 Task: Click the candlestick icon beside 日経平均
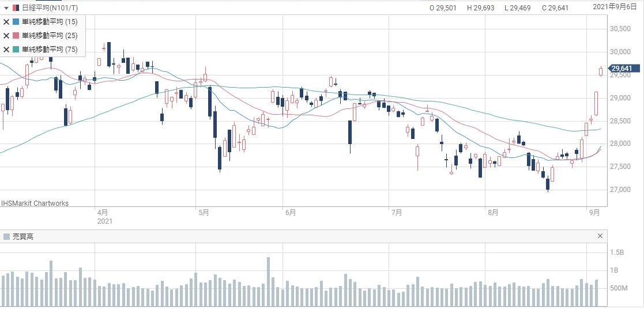point(15,8)
